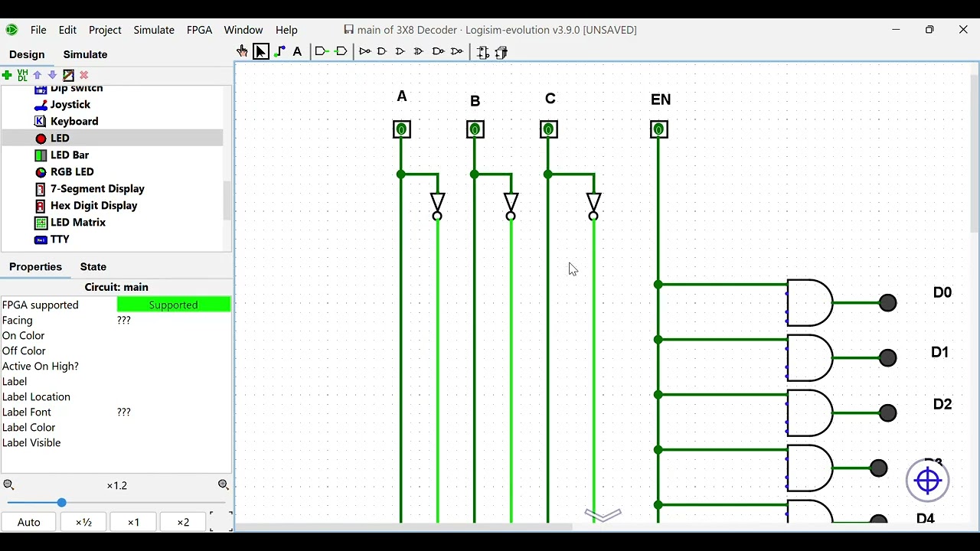Open the Help menu
The image size is (980, 551).
286,30
